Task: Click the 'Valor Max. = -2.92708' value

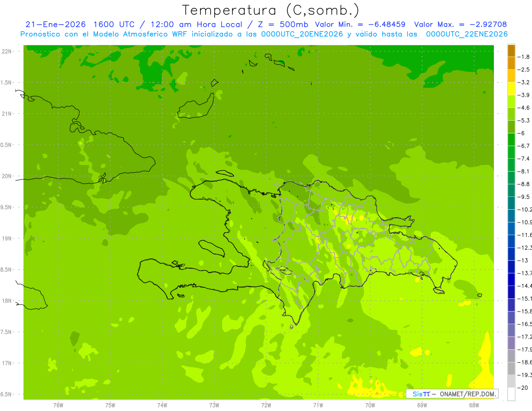Action: pyautogui.click(x=460, y=24)
